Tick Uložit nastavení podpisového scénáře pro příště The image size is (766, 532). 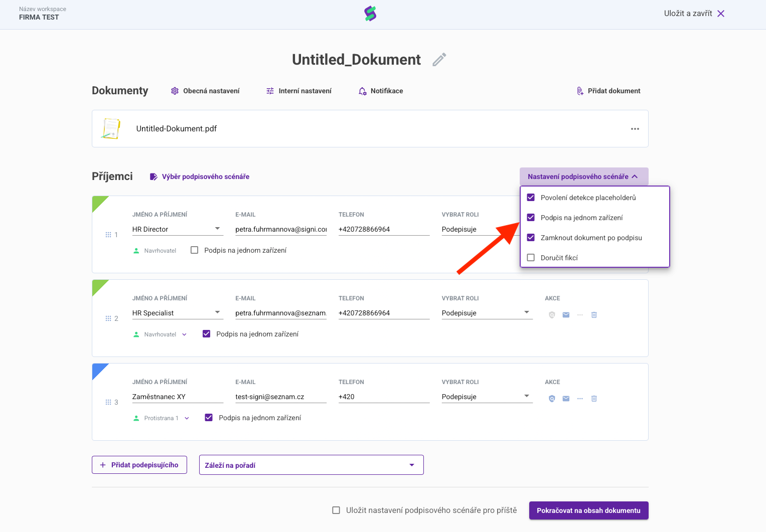336,510
